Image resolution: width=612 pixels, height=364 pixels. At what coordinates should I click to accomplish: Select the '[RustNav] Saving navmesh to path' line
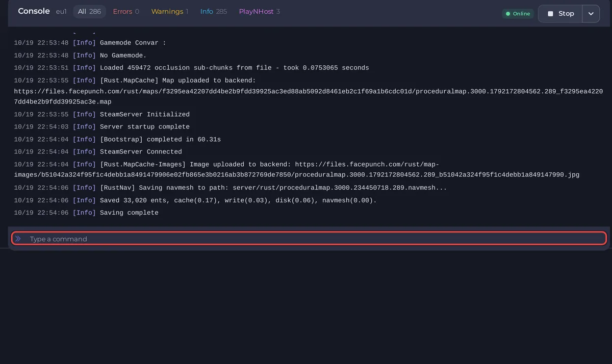pyautogui.click(x=231, y=188)
